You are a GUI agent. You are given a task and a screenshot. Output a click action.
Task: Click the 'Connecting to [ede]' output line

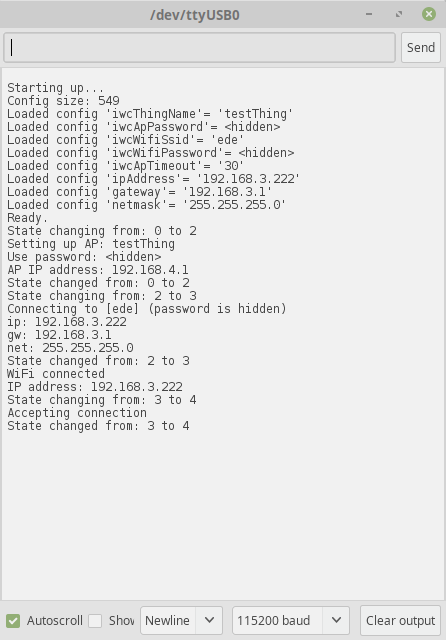click(147, 309)
